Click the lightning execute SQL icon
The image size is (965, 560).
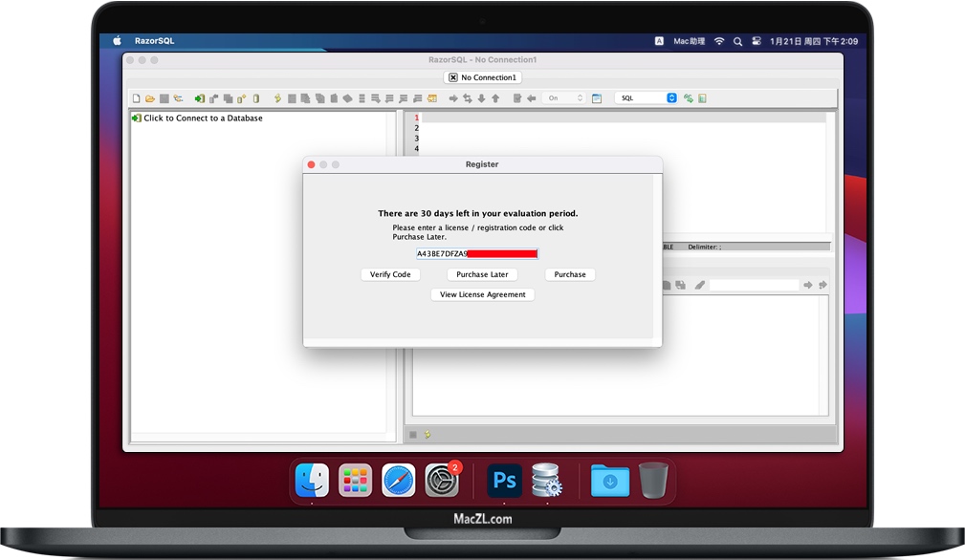click(x=277, y=98)
